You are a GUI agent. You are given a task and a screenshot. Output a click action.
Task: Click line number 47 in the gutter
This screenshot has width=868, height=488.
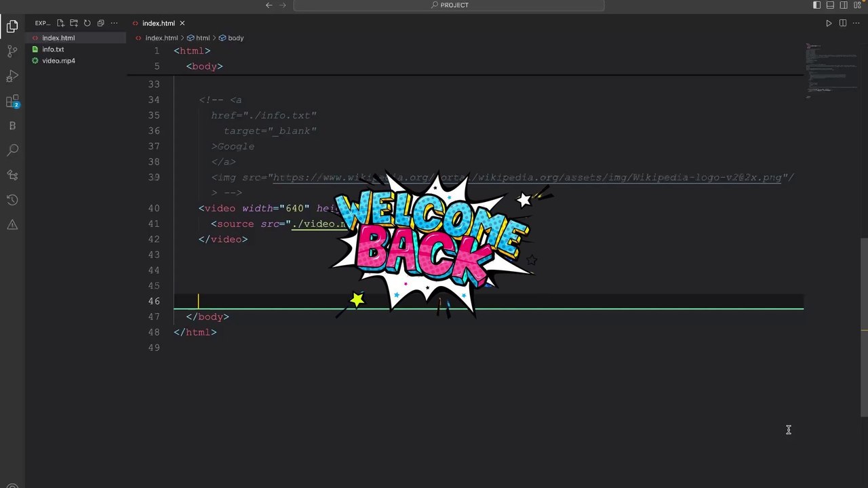[x=154, y=317]
